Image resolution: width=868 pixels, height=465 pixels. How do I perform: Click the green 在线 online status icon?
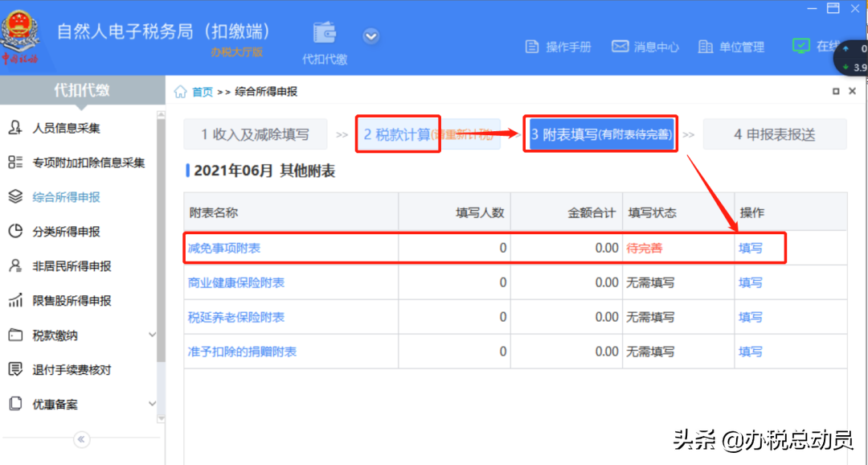click(800, 47)
